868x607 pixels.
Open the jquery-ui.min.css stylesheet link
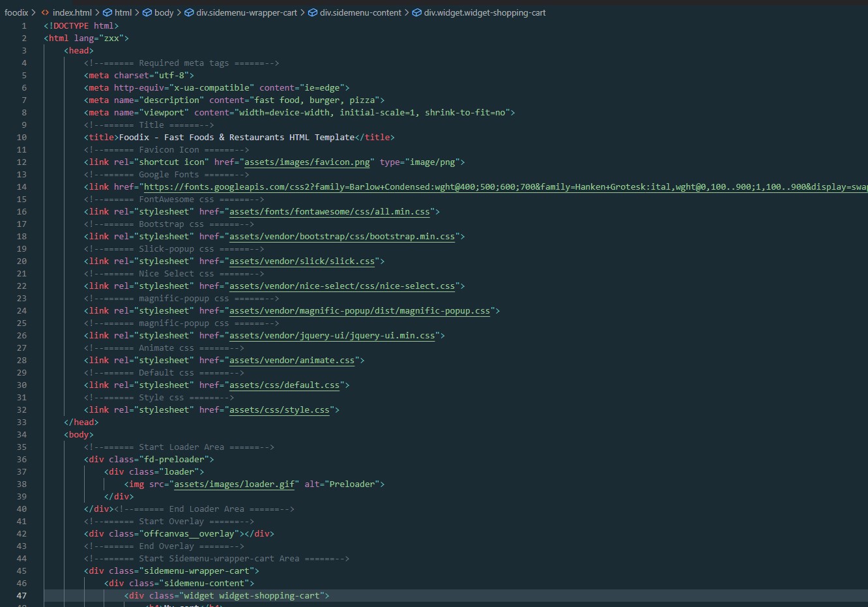332,336
